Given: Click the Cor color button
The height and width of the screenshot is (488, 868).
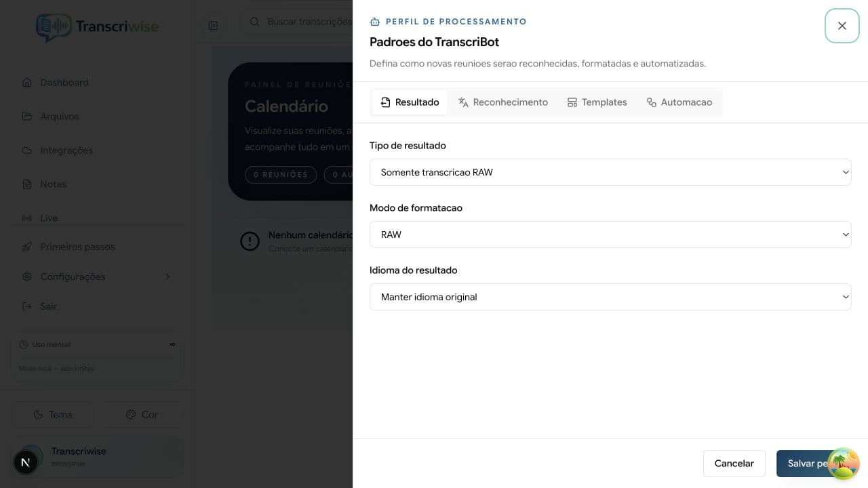Looking at the screenshot, I should (142, 414).
